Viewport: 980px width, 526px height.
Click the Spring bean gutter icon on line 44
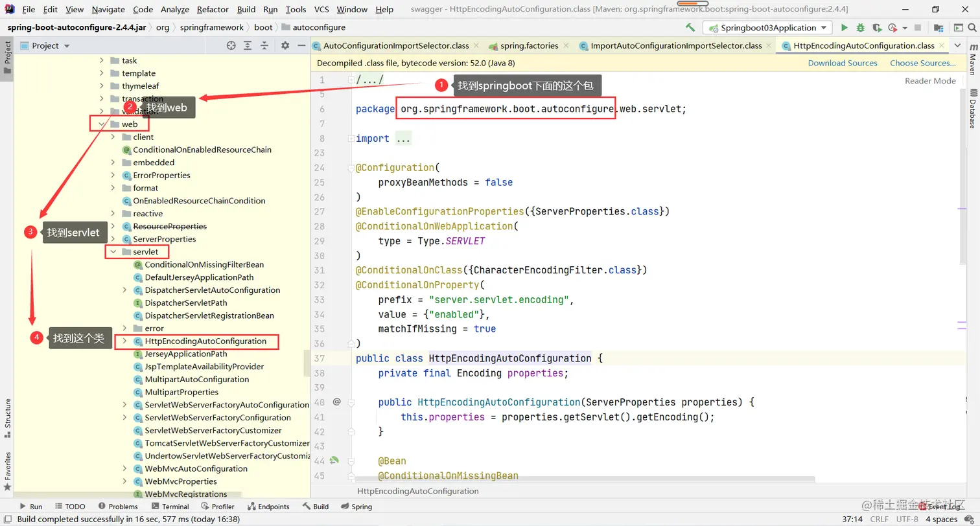click(x=334, y=461)
